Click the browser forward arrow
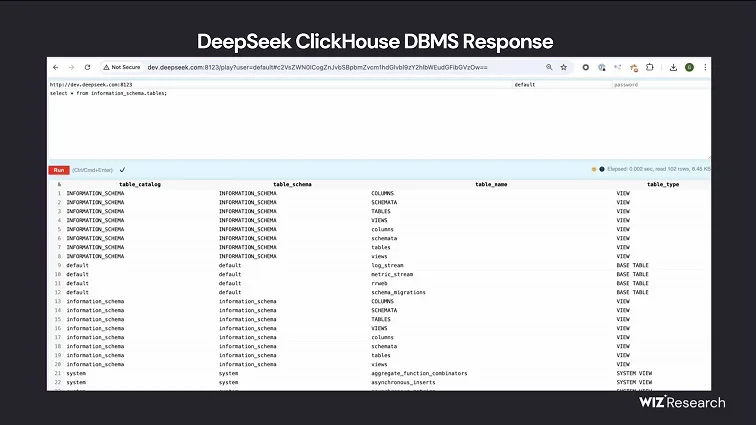The image size is (756, 425). [x=71, y=67]
